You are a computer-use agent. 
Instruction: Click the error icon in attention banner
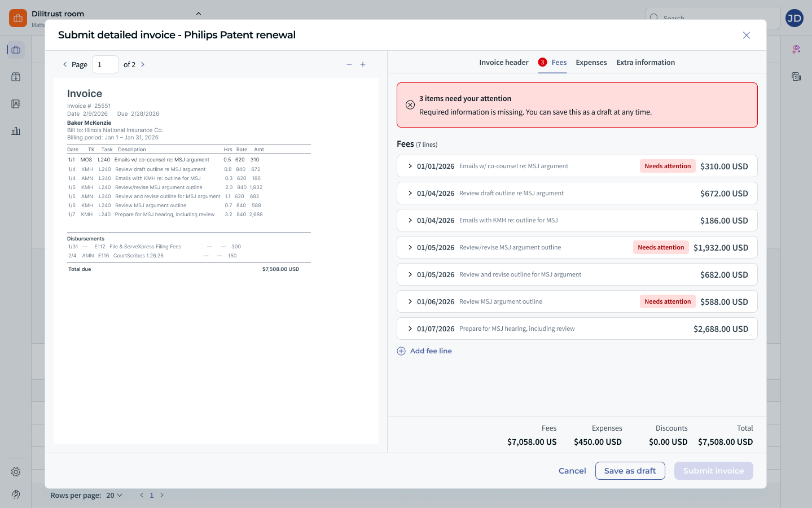[410, 105]
